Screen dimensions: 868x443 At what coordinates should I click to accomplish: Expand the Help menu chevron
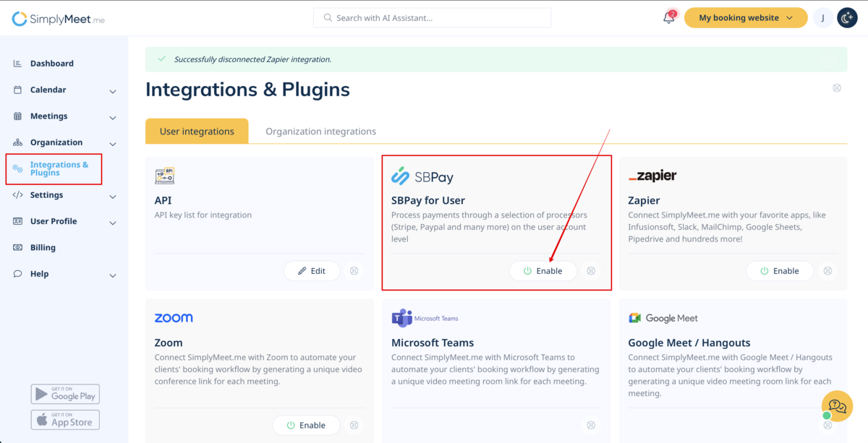[113, 275]
